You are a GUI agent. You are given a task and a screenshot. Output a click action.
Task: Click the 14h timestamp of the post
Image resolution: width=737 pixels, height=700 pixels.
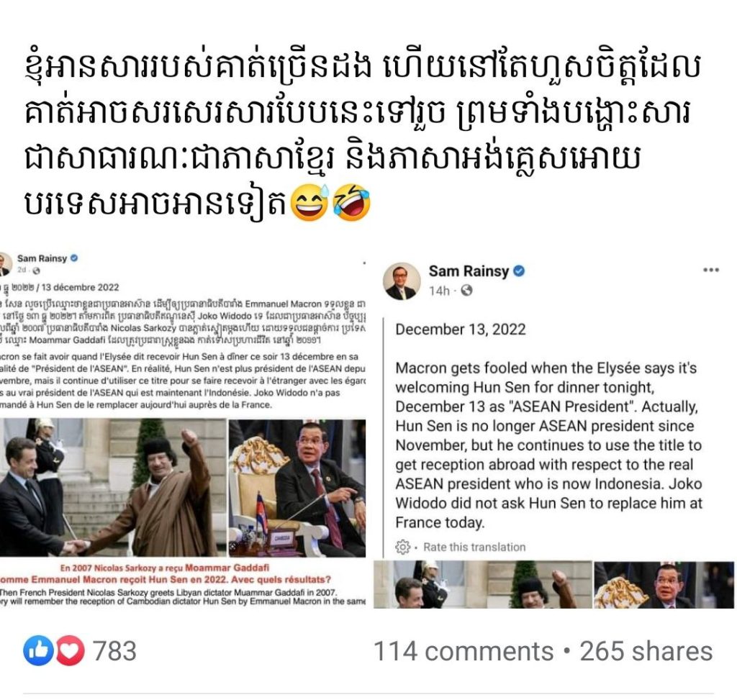tap(439, 291)
